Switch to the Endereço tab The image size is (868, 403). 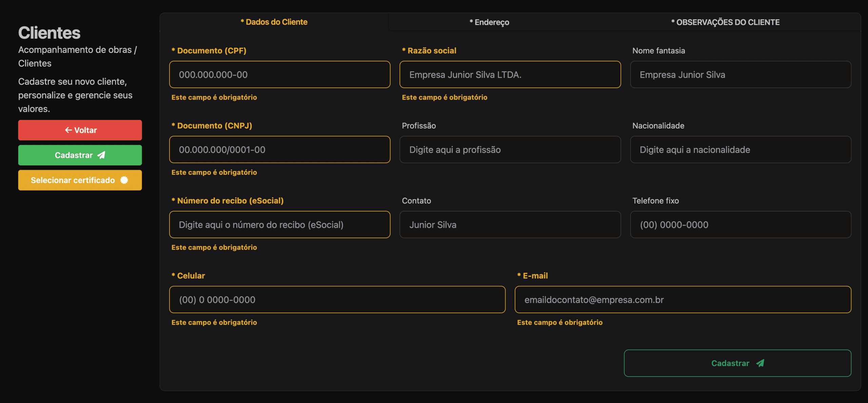click(489, 22)
